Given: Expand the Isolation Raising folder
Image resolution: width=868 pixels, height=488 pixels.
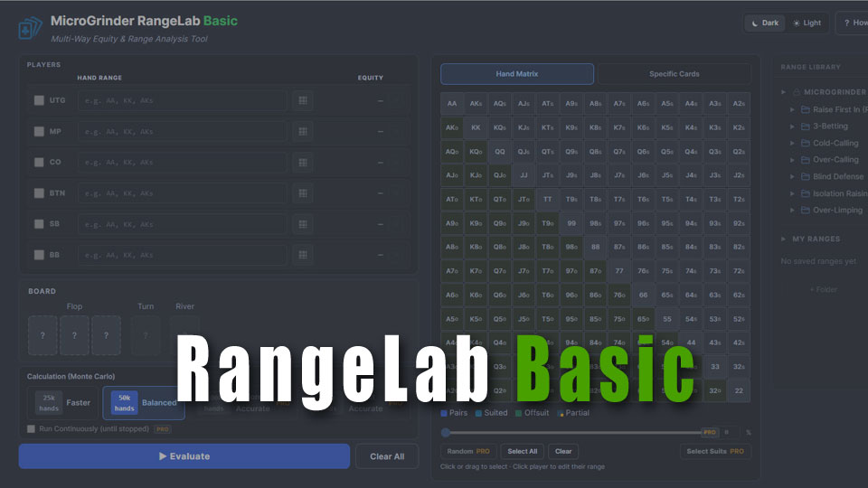Looking at the screenshot, I should pos(792,193).
